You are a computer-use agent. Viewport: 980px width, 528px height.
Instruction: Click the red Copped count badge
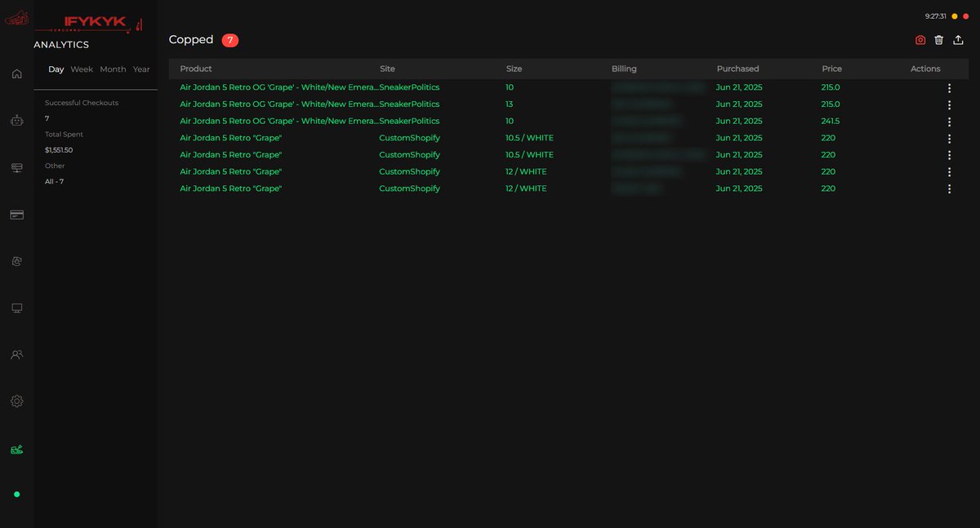point(230,40)
